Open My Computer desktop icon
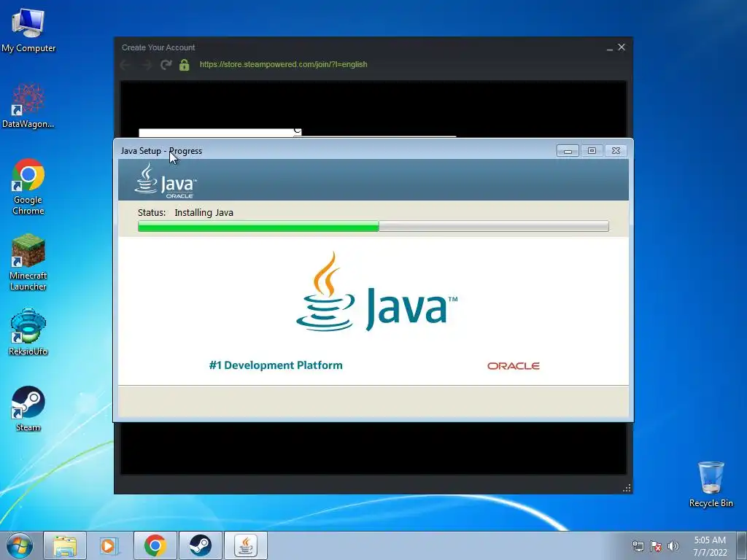 [28, 30]
